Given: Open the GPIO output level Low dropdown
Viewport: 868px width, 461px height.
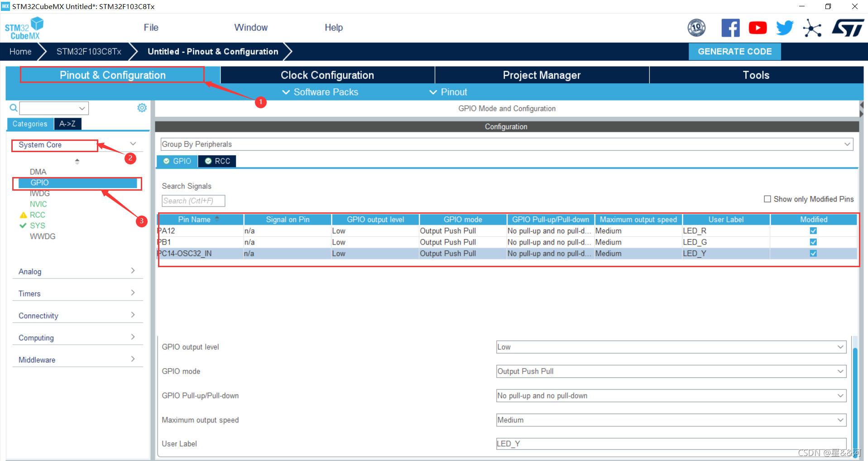Looking at the screenshot, I should pos(671,347).
